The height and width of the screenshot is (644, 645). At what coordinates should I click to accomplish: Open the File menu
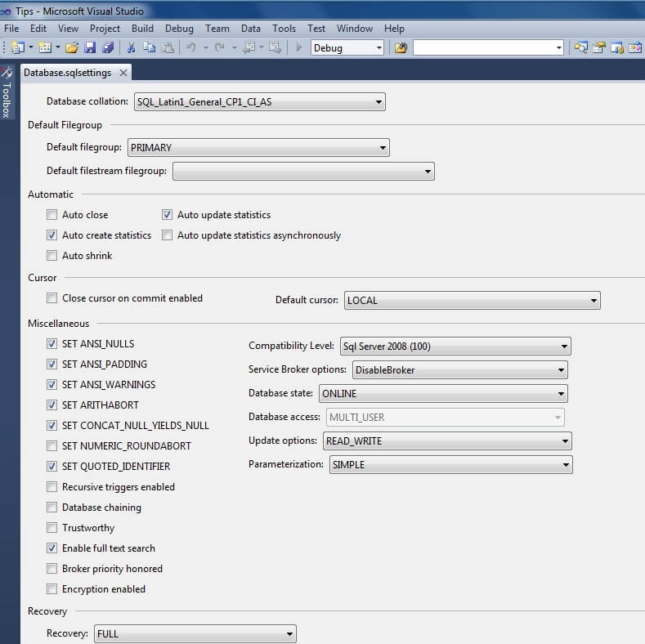[11, 29]
